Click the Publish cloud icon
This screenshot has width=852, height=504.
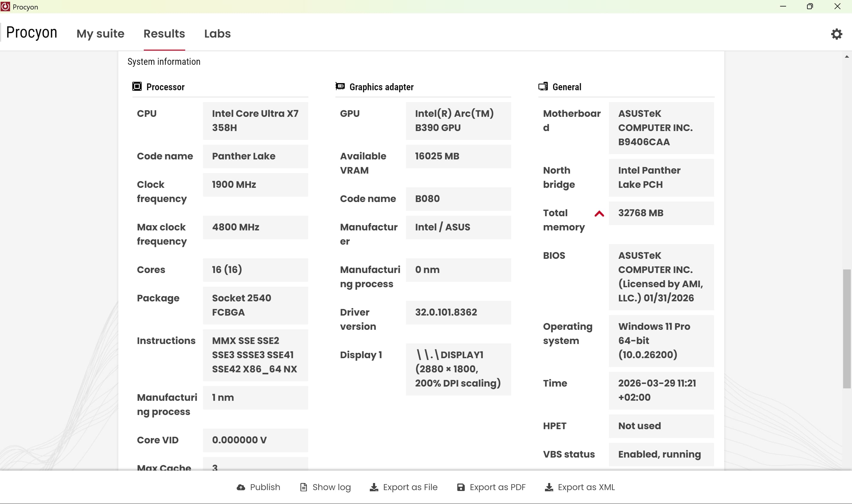click(x=241, y=487)
